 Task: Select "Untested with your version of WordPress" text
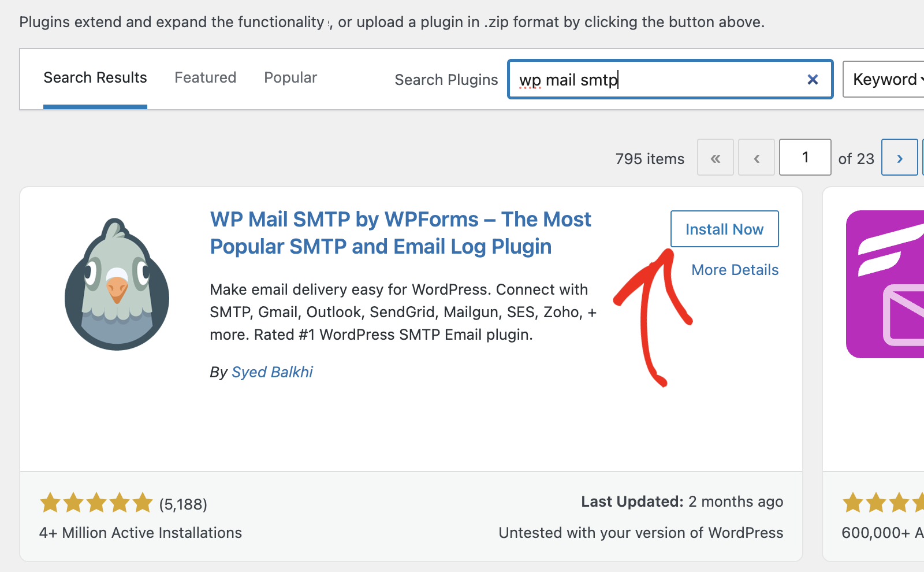coord(641,533)
